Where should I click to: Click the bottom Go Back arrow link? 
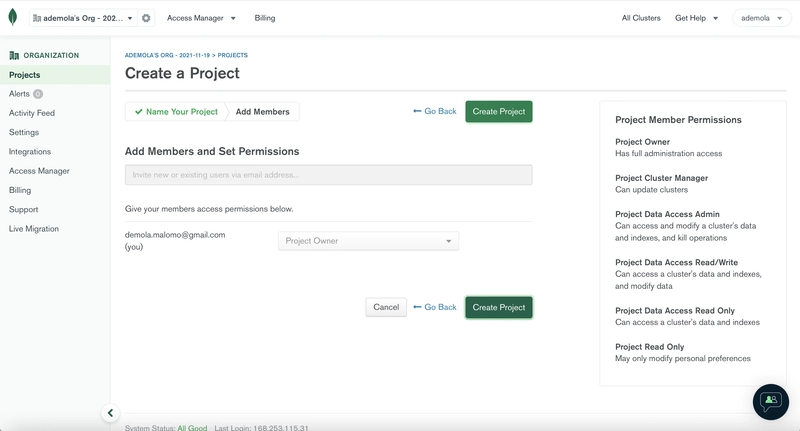(x=435, y=307)
